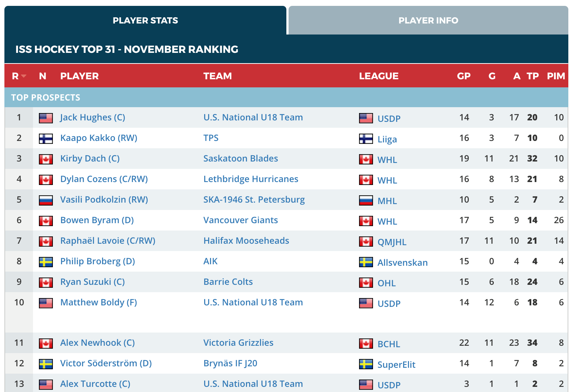
Task: Click the Canada flag next to BCHL
Action: pyautogui.click(x=366, y=343)
